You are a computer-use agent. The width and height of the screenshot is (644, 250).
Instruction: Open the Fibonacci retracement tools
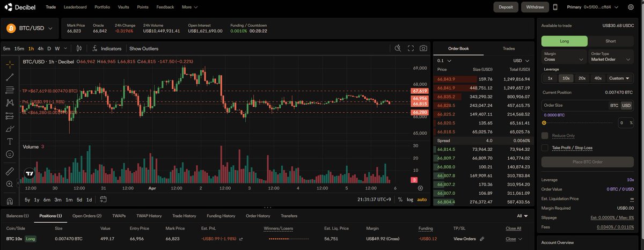[10, 90]
